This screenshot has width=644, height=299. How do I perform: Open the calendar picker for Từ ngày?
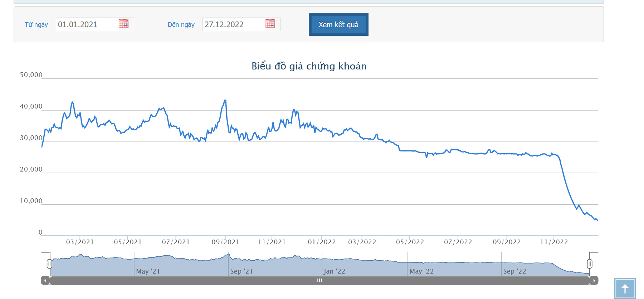tap(123, 24)
